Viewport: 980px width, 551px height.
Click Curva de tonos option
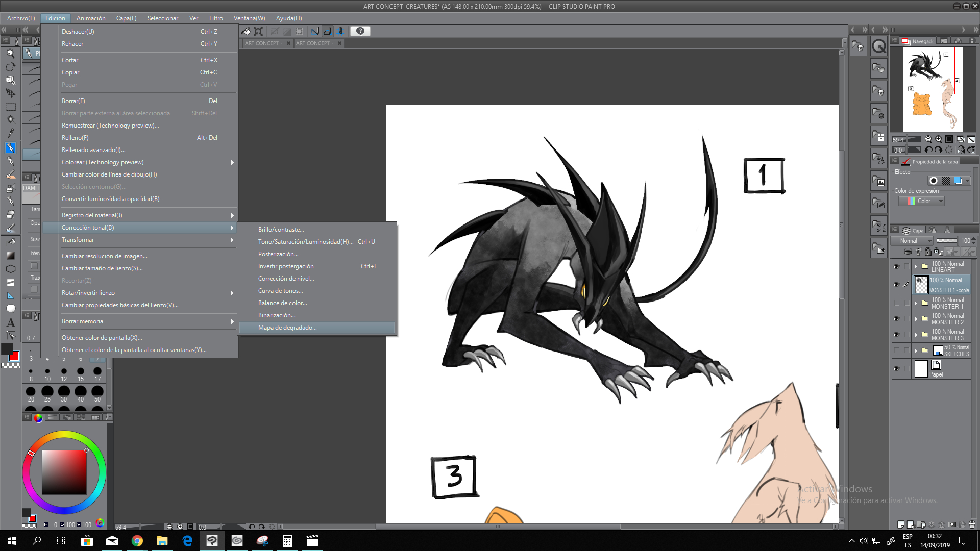280,291
